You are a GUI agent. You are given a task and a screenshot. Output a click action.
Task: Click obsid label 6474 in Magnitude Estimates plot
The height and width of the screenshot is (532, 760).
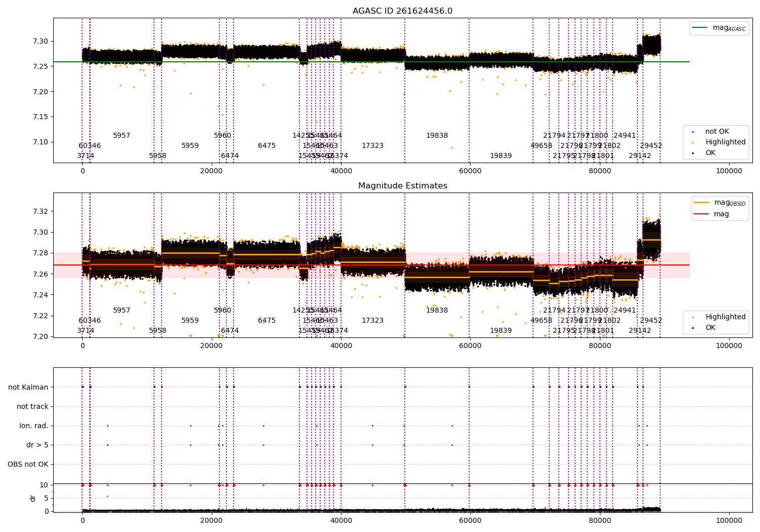coord(230,331)
